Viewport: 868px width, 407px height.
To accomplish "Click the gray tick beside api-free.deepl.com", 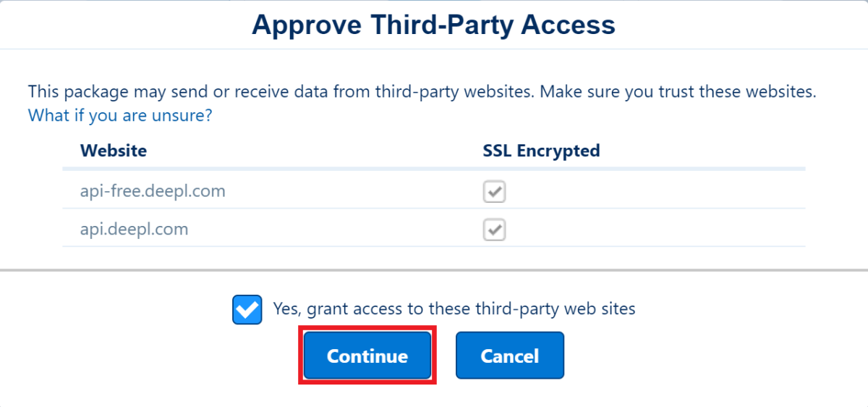I will pos(494,192).
